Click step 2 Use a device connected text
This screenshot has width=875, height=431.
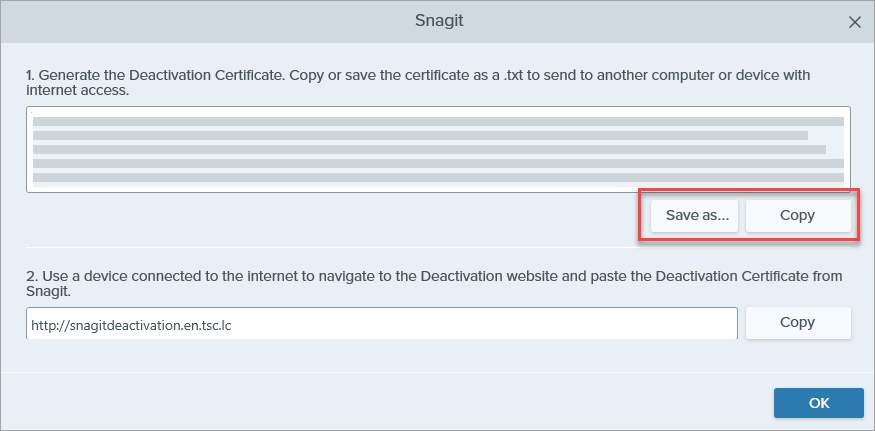(434, 284)
